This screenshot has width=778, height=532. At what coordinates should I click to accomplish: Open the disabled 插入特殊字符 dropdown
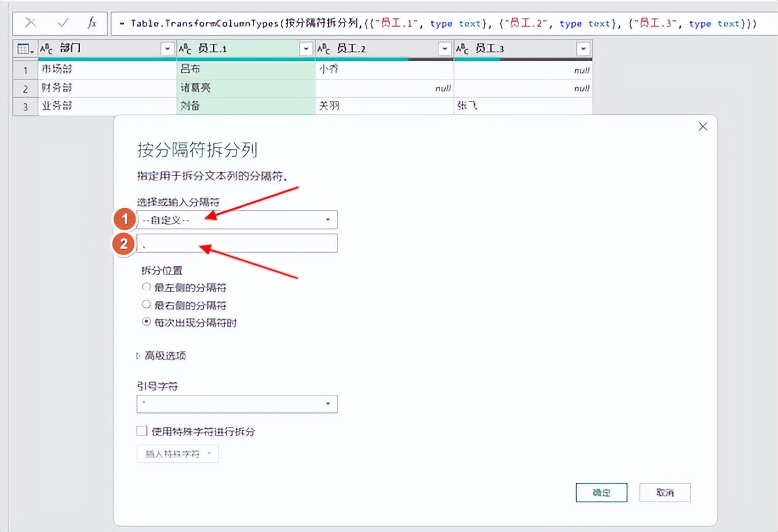click(177, 454)
